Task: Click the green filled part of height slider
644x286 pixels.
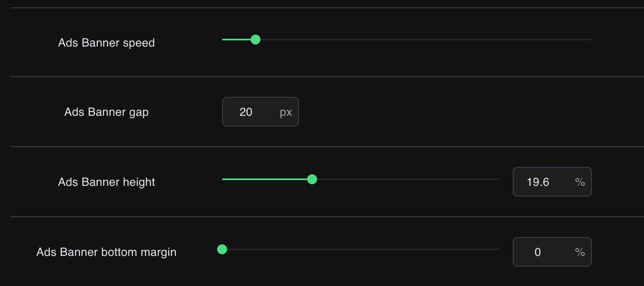Action: pos(266,179)
